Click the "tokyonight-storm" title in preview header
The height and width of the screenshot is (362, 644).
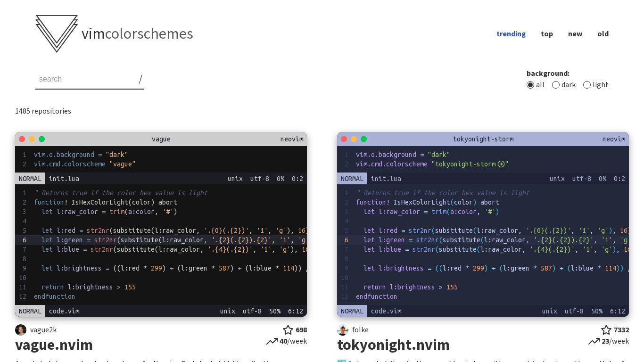(483, 139)
